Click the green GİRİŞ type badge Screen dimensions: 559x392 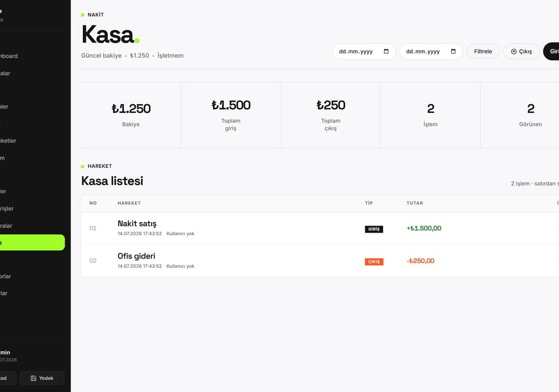pos(374,229)
